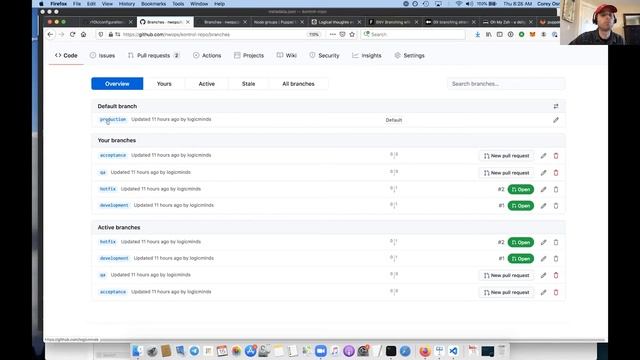This screenshot has width=640, height=360.
Task: Open acceptance branch under Your branches
Action: (x=113, y=156)
